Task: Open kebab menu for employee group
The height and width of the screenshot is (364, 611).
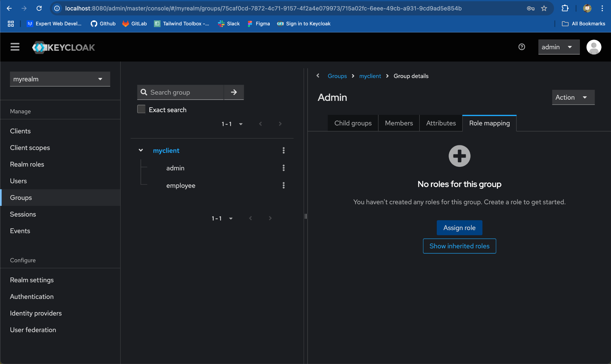Action: tap(283, 185)
